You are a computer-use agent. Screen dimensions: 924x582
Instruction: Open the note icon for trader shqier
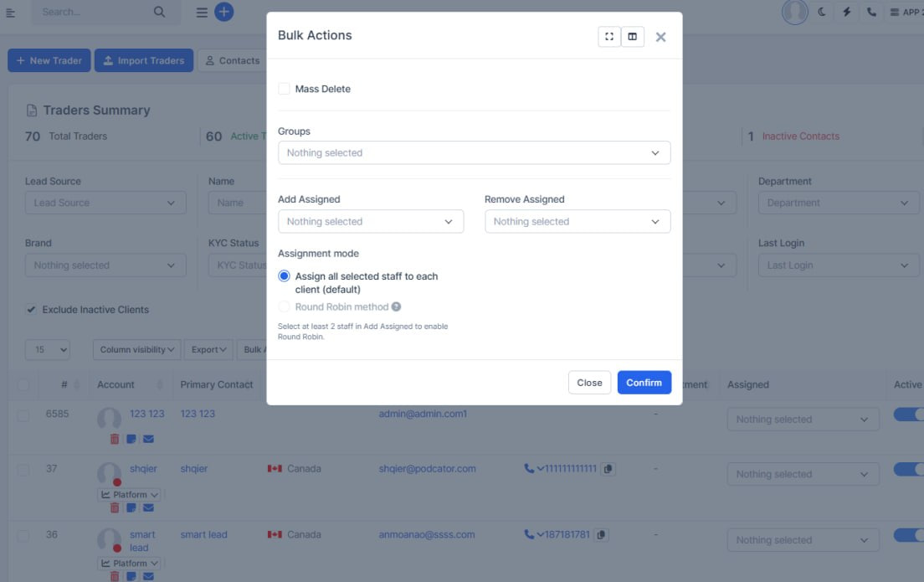coord(131,507)
